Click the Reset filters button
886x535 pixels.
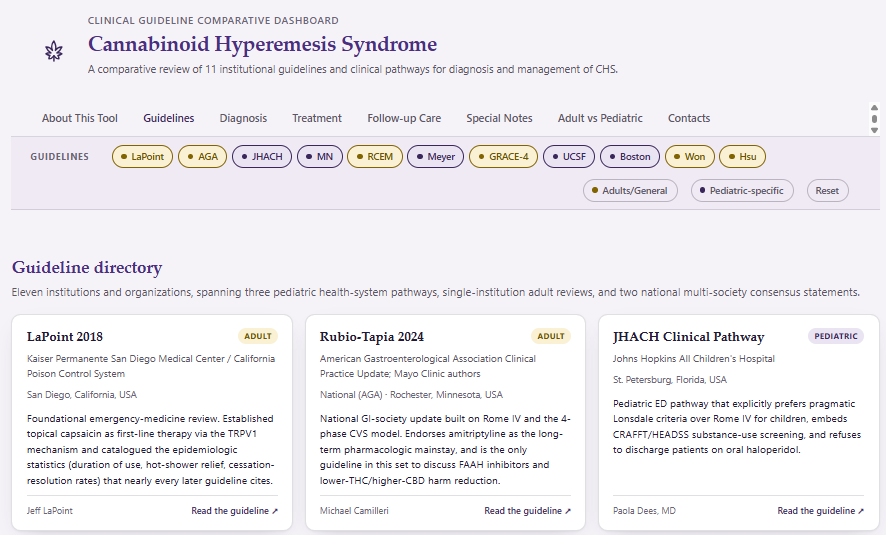tap(827, 190)
